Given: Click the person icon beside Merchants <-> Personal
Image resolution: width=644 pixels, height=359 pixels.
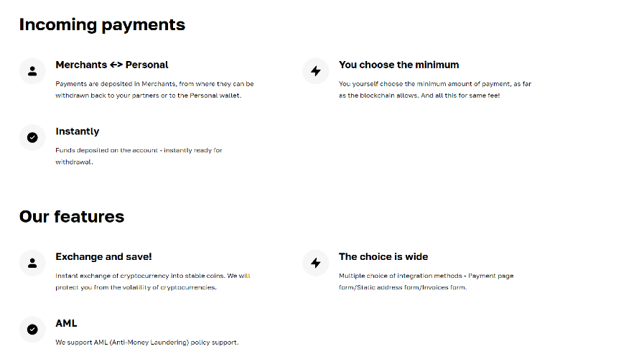Looking at the screenshot, I should coord(32,71).
